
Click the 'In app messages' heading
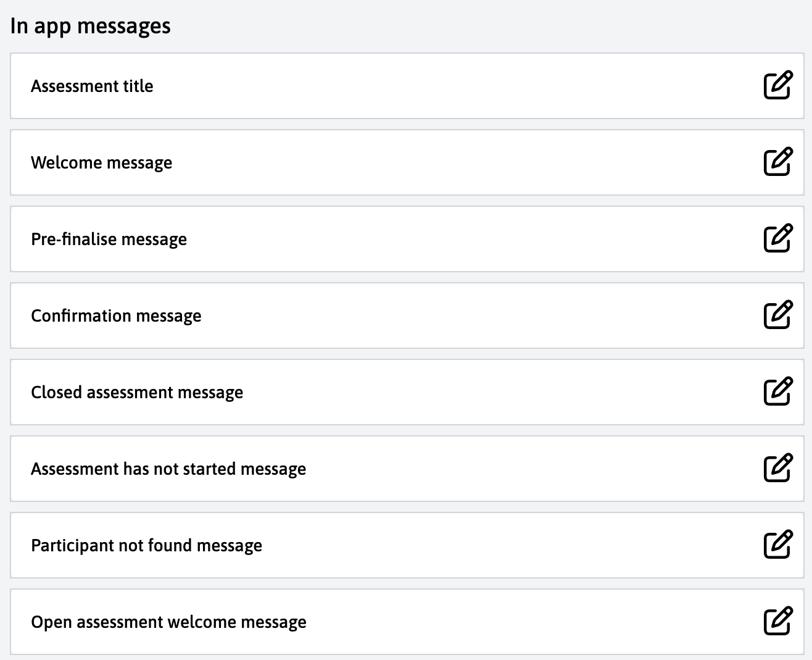[x=90, y=27]
